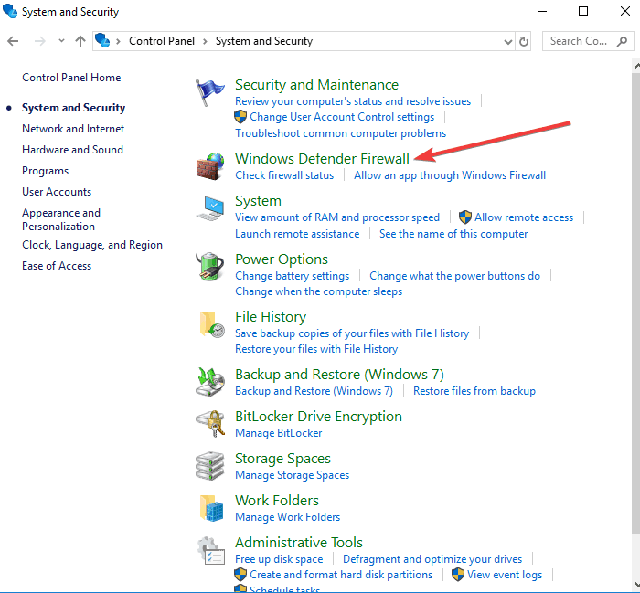This screenshot has height=593, width=640.
Task: Open Ease of Access category
Action: pyautogui.click(x=57, y=266)
